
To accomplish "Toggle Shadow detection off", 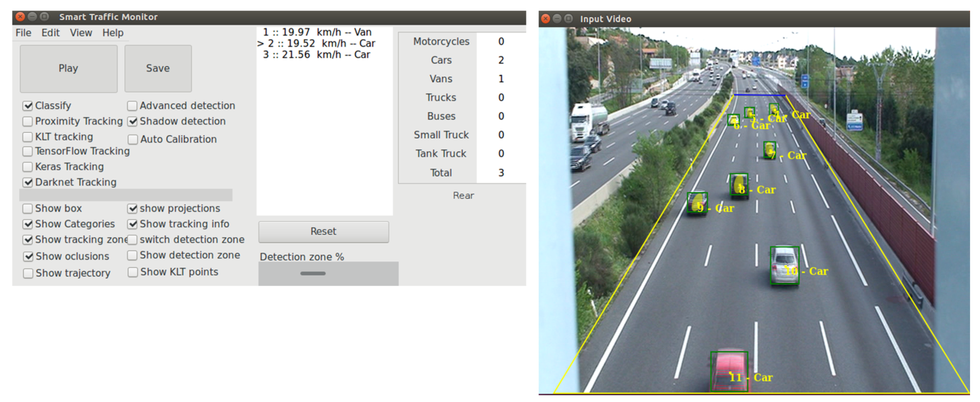I will coord(133,122).
